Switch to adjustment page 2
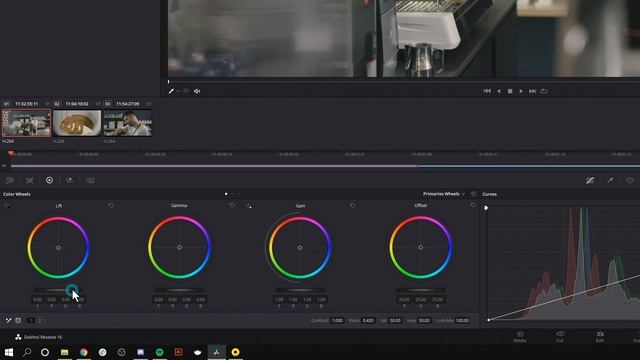This screenshot has width=640, height=360. 40,320
